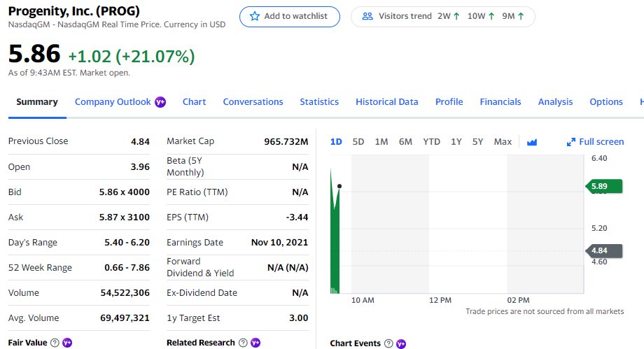Image resolution: width=644 pixels, height=349 pixels.
Task: Click the Earnings Date Nov 10, 2021
Action: point(280,242)
